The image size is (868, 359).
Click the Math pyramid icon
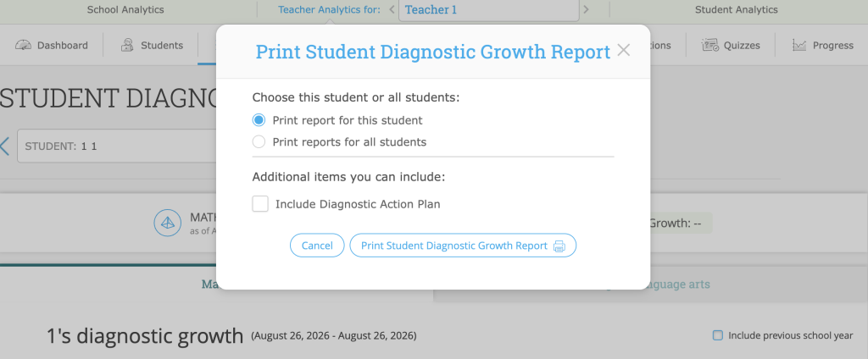[168, 223]
